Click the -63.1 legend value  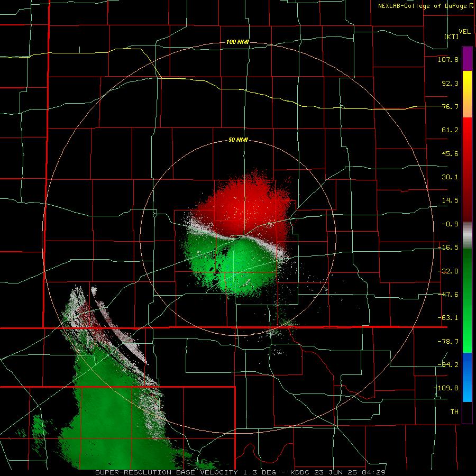[x=448, y=318]
